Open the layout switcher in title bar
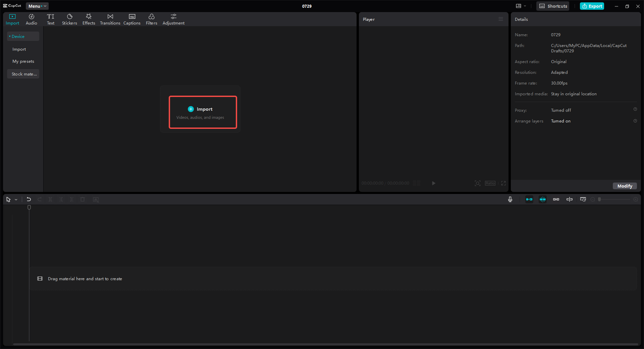The width and height of the screenshot is (644, 349). [x=521, y=6]
